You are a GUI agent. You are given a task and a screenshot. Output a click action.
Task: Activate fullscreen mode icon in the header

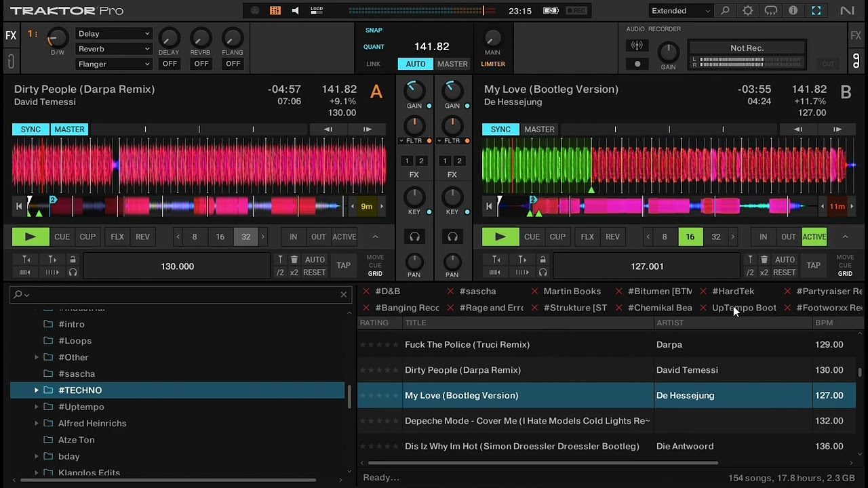pyautogui.click(x=816, y=11)
